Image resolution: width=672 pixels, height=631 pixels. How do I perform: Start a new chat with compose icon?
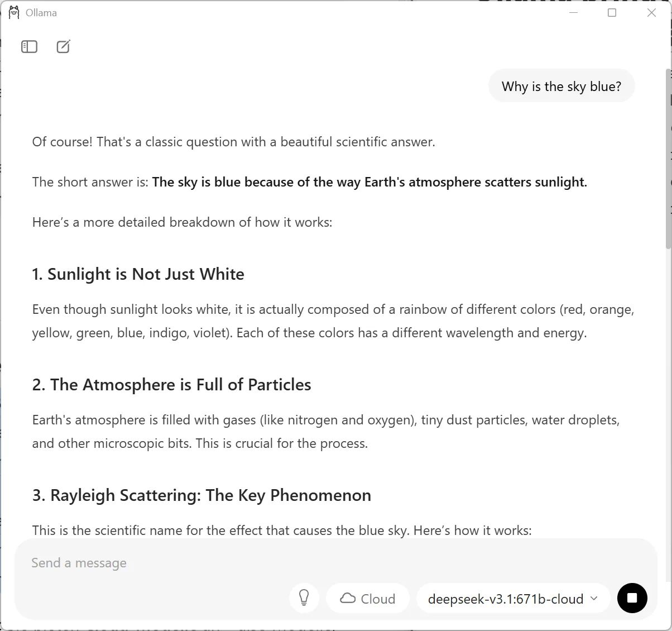[x=64, y=47]
